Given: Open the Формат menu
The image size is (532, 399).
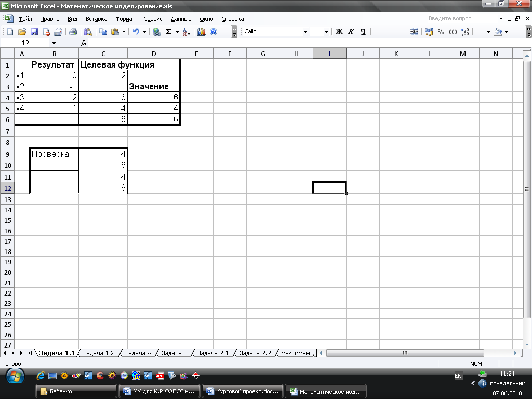Looking at the screenshot, I should (x=125, y=19).
